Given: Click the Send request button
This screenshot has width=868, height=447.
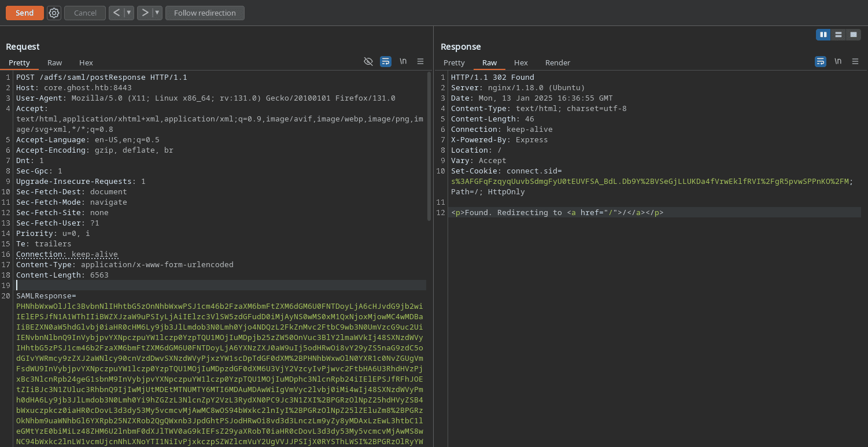Looking at the screenshot, I should 24,13.
